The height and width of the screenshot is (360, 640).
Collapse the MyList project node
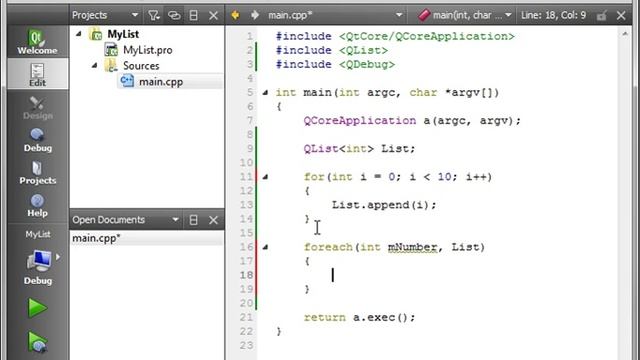[x=79, y=34]
